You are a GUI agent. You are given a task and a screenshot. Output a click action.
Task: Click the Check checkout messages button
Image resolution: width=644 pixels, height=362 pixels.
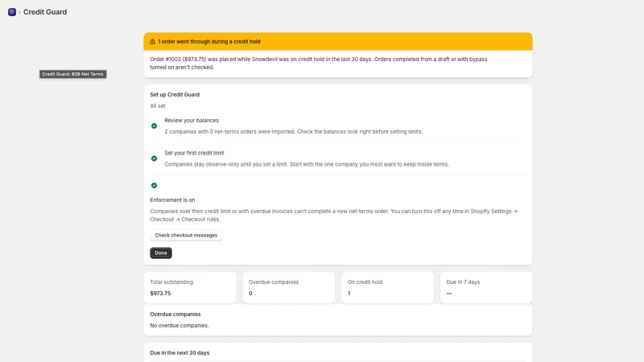[x=186, y=235]
